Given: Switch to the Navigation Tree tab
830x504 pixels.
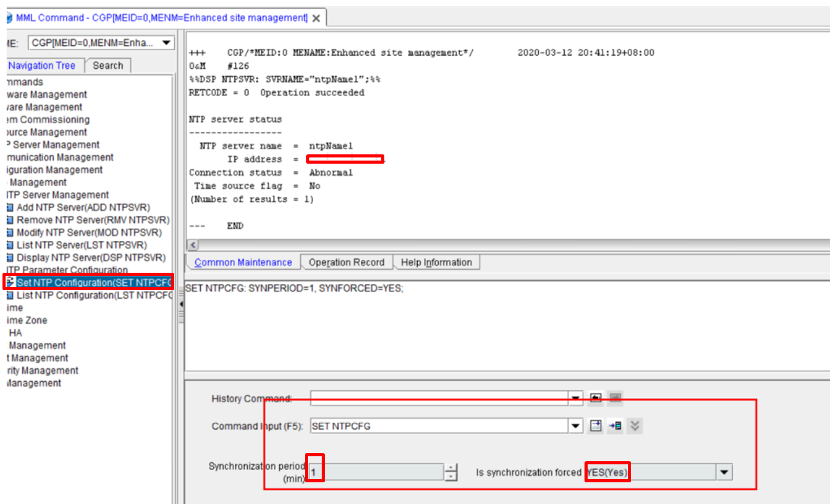Looking at the screenshot, I should (42, 66).
